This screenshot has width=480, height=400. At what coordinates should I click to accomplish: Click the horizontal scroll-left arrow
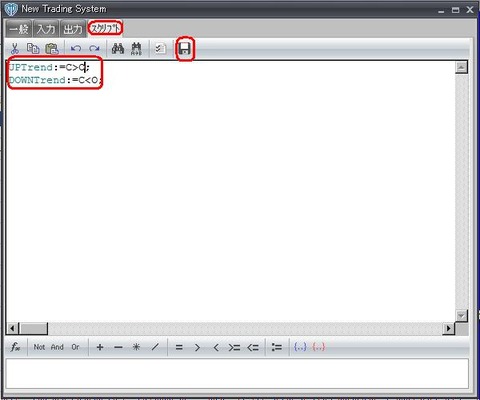(12, 329)
